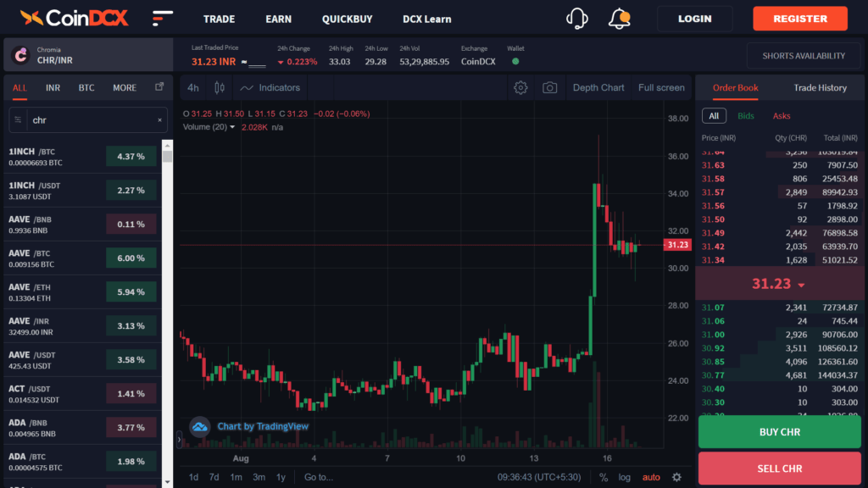Screen dimensions: 868x488
Task: Open the MORE markets tab
Action: coord(125,87)
